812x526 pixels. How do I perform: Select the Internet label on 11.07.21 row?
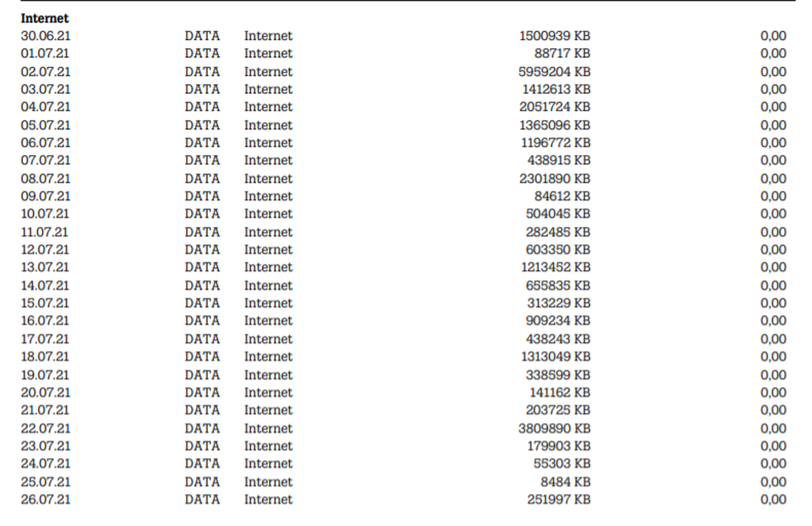pos(268,232)
